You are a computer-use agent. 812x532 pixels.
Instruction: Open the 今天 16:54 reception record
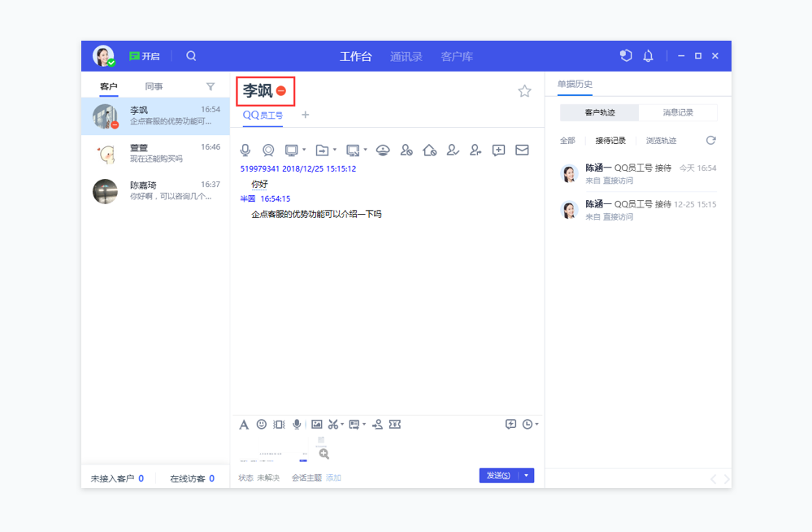[639, 174]
